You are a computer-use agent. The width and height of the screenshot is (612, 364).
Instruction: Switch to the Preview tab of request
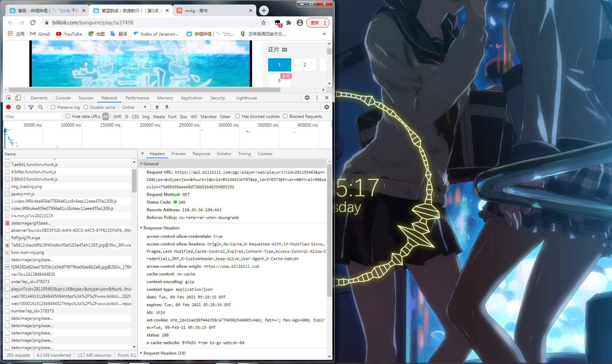pyautogui.click(x=179, y=154)
